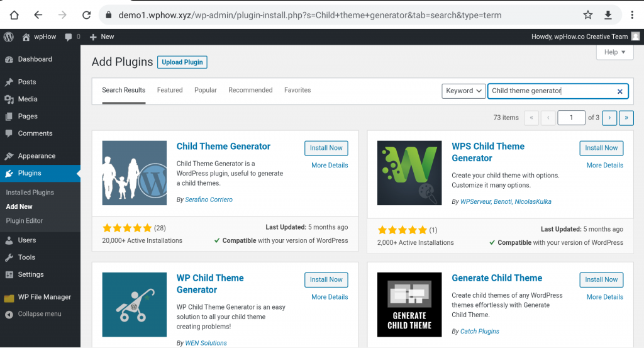Open Child Theme Generator plugin thumbnail
Image resolution: width=644 pixels, height=348 pixels.
click(x=135, y=173)
